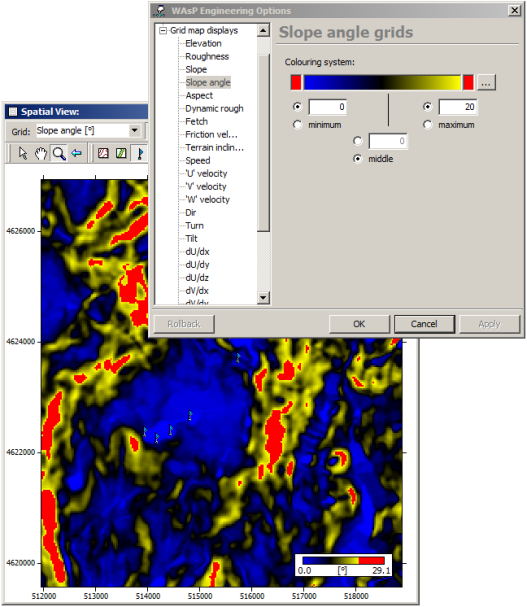Screen dimensions: 527x607
Task: Select the arrow pointer tool
Action: (x=23, y=154)
